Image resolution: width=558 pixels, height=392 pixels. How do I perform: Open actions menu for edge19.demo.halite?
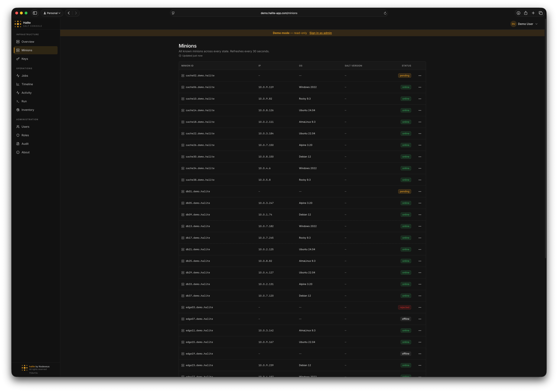[420, 354]
